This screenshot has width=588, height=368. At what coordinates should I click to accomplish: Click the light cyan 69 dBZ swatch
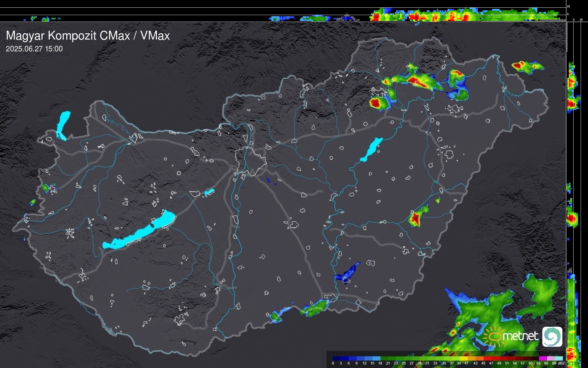pos(558,358)
